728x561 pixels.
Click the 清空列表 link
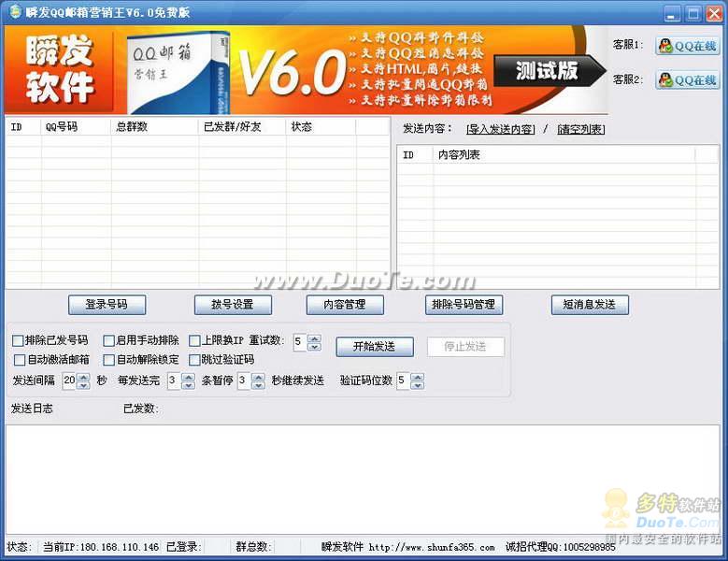point(580,130)
